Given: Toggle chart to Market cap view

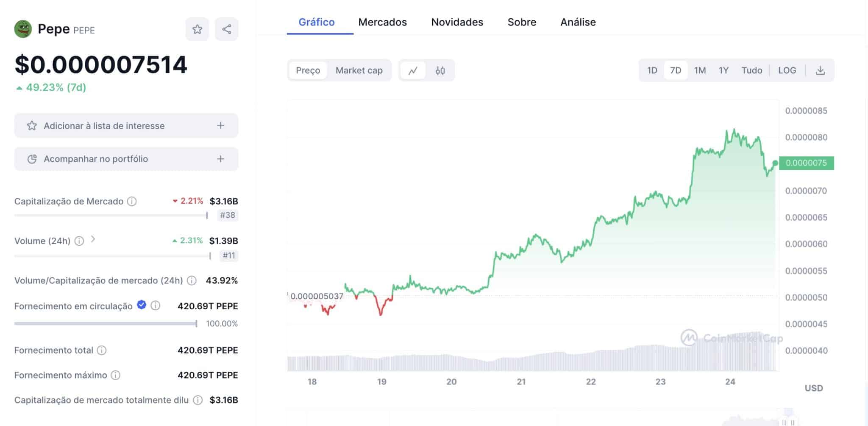Looking at the screenshot, I should pos(359,70).
